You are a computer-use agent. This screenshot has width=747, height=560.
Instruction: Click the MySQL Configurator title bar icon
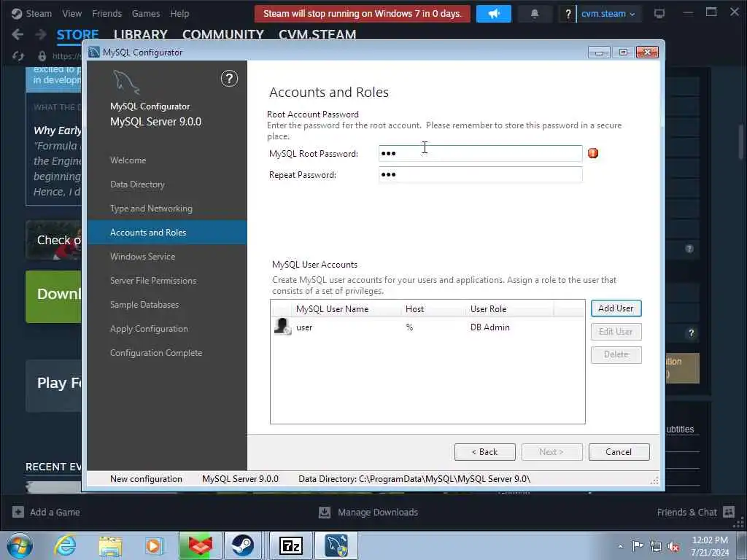tap(94, 52)
